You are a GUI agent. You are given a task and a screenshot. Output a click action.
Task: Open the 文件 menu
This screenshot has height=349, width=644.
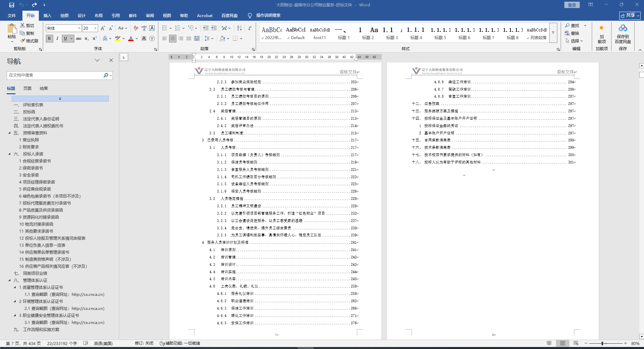pos(12,16)
